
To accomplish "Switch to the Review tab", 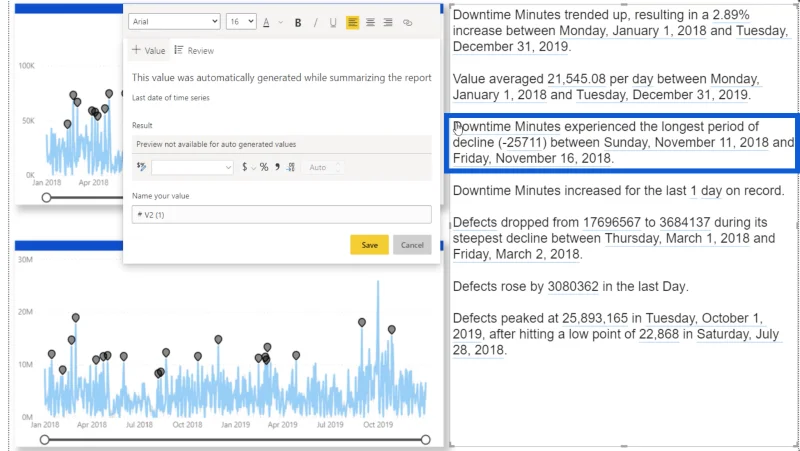I will pyautogui.click(x=194, y=51).
